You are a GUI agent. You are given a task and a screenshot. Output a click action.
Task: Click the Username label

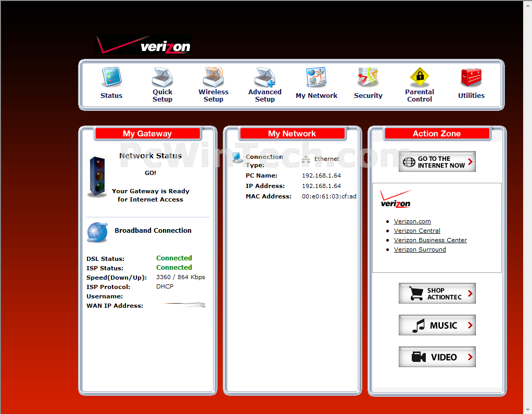click(105, 296)
